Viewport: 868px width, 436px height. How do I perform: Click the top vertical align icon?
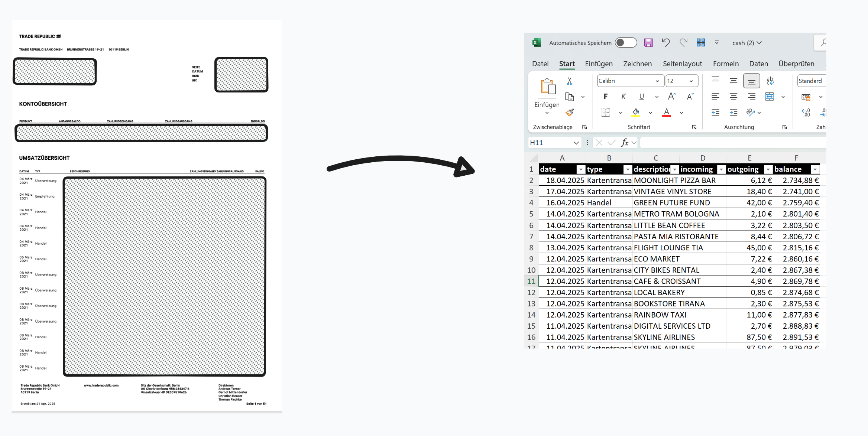click(715, 80)
